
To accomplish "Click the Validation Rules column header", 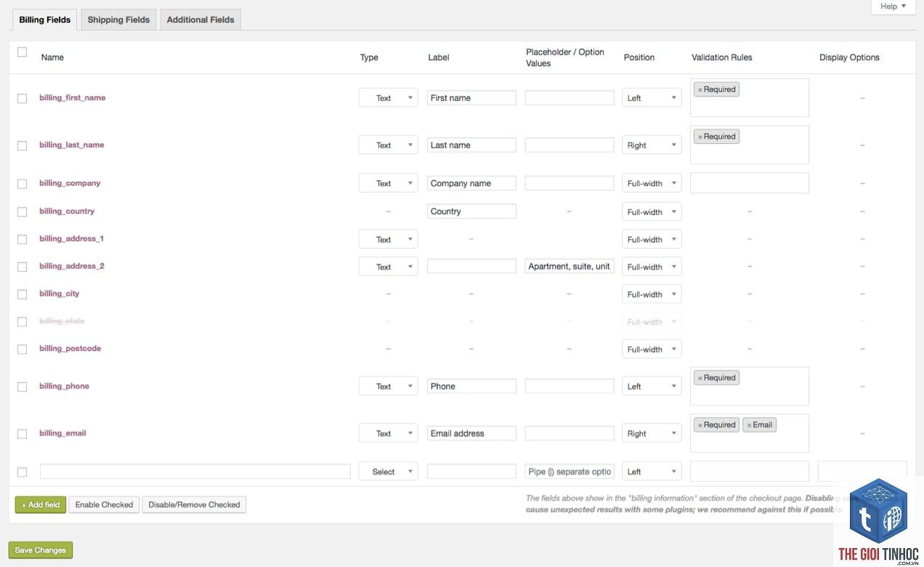I will point(721,57).
